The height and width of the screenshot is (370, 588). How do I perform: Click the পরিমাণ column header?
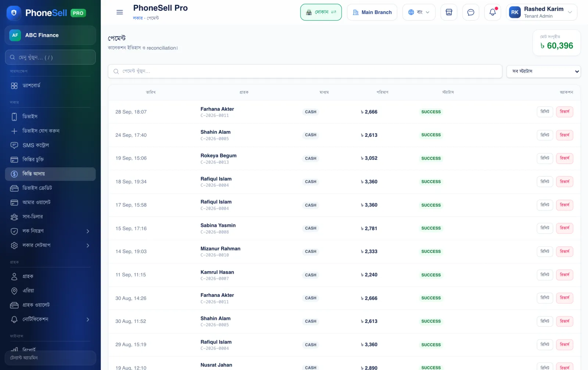382,92
